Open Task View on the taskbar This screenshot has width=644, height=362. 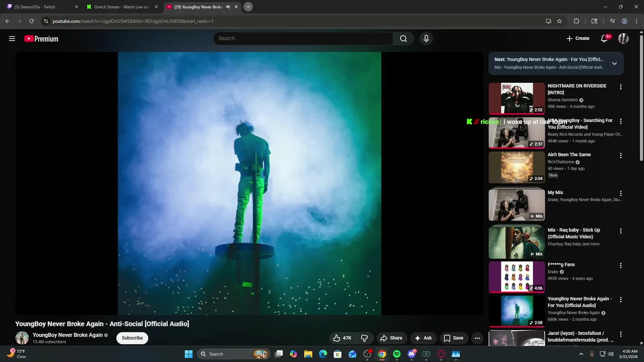pyautogui.click(x=279, y=354)
